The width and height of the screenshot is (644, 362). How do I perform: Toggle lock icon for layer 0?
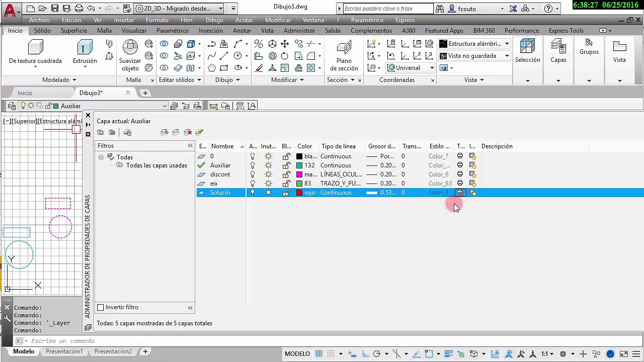pyautogui.click(x=286, y=156)
